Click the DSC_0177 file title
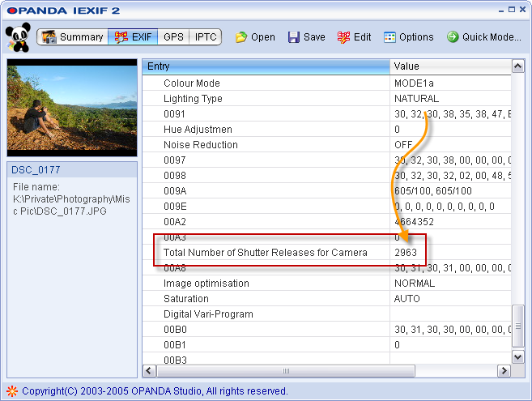532x401 pixels. (36, 170)
